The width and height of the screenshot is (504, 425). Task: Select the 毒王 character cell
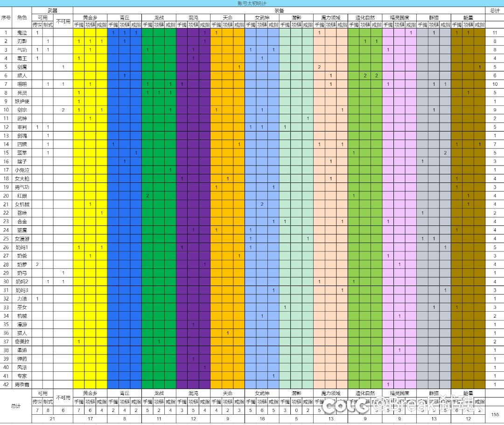tap(22, 58)
